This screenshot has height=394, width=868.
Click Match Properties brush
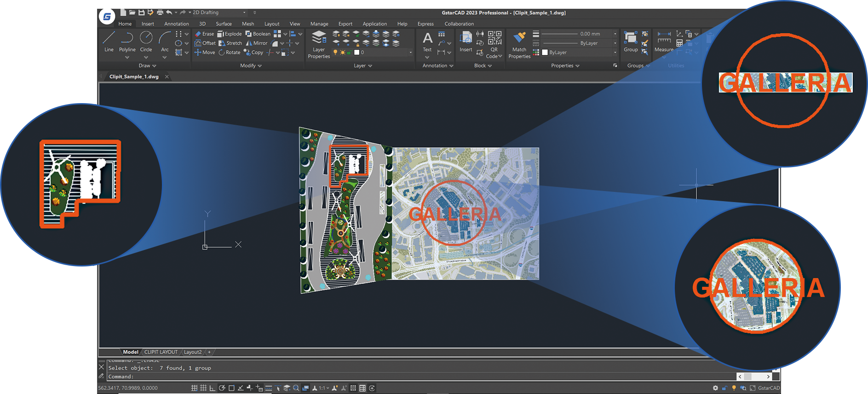[519, 45]
